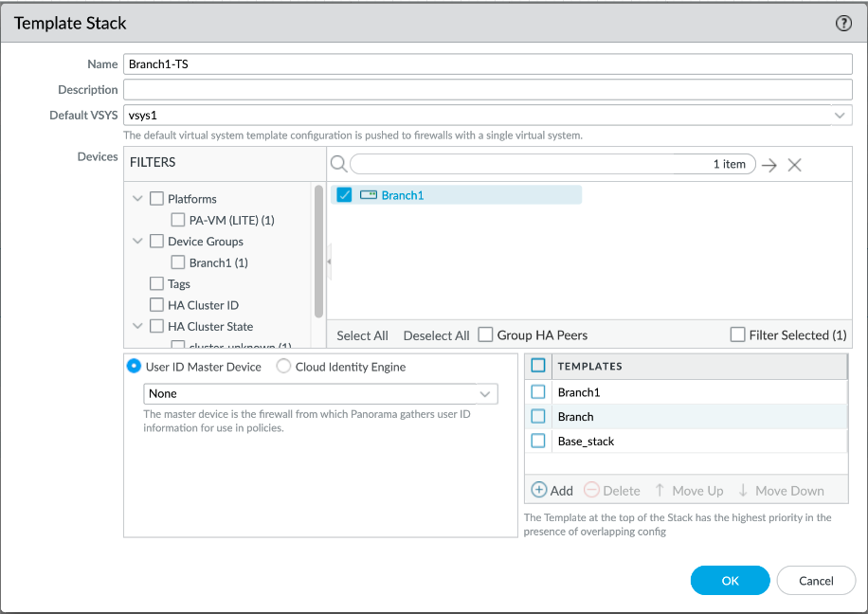
Task: Select Cloud Identity Engine radio
Action: [283, 366]
